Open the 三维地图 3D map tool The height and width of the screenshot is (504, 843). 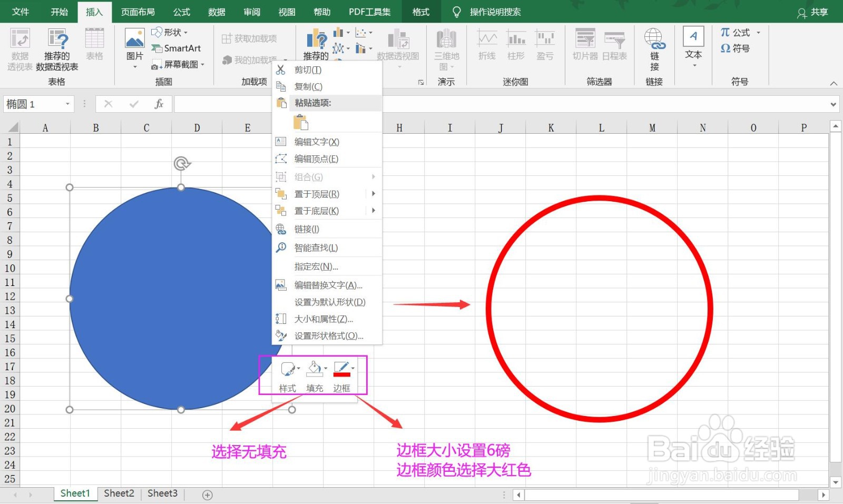(446, 47)
